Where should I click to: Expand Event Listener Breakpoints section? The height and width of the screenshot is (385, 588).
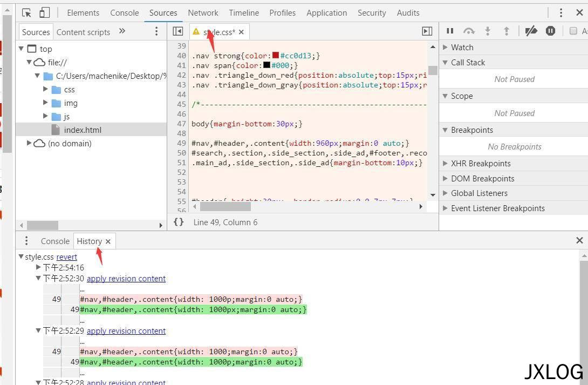click(x=445, y=208)
